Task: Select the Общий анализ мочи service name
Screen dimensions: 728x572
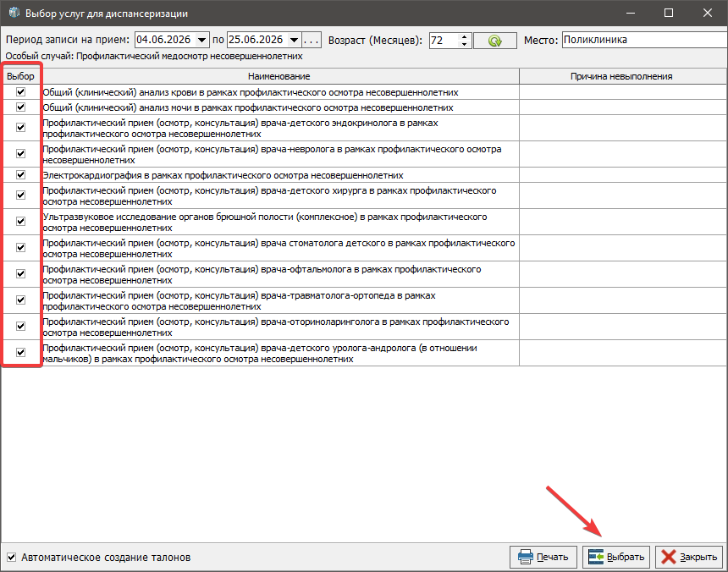Action: click(x=248, y=107)
